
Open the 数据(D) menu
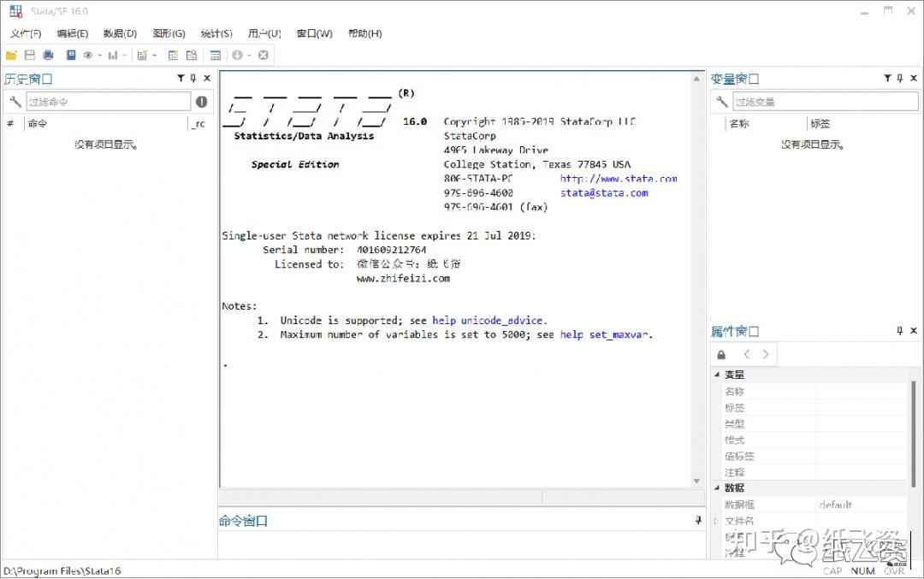[120, 33]
